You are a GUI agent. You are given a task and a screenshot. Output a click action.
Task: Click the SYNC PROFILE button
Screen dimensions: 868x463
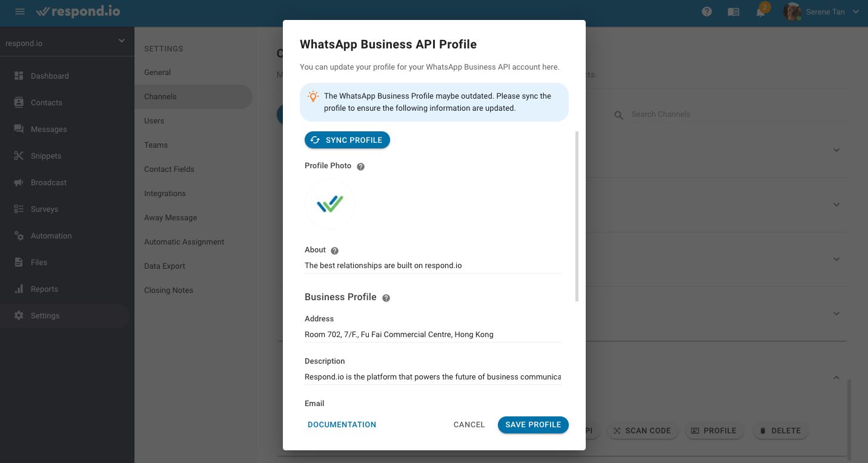coord(347,140)
